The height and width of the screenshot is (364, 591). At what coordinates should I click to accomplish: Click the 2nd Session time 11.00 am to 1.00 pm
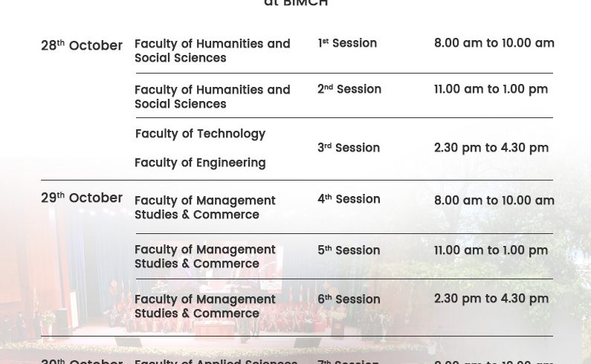491,89
